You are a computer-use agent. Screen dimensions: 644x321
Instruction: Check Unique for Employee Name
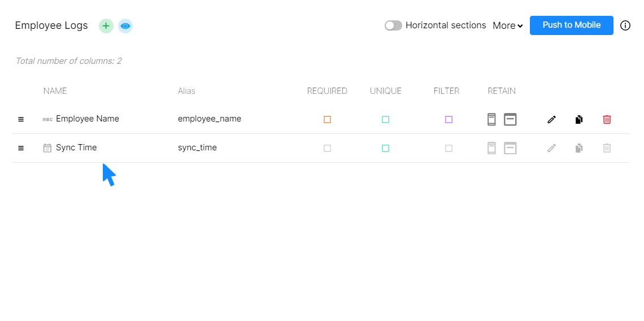pyautogui.click(x=385, y=119)
